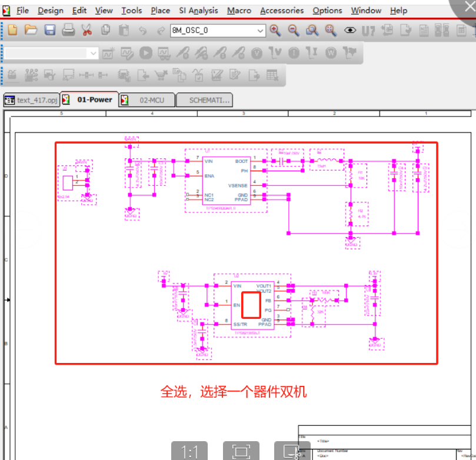Print the schematic page
476x460 pixels.
coord(68,30)
